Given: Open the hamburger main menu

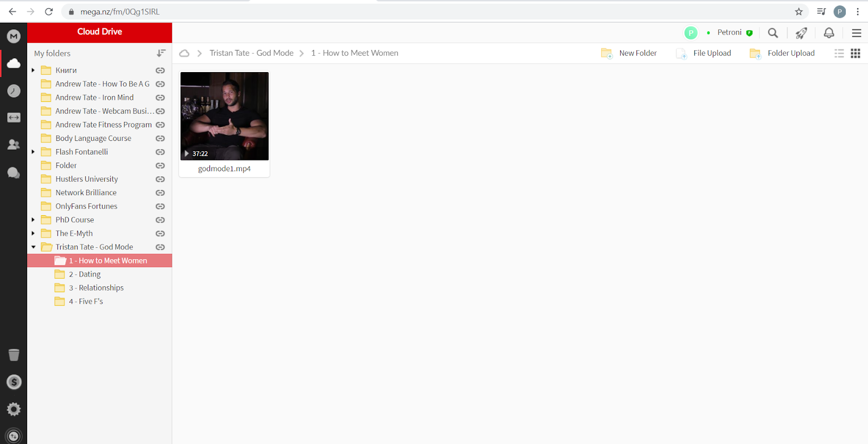Looking at the screenshot, I should coord(857,33).
